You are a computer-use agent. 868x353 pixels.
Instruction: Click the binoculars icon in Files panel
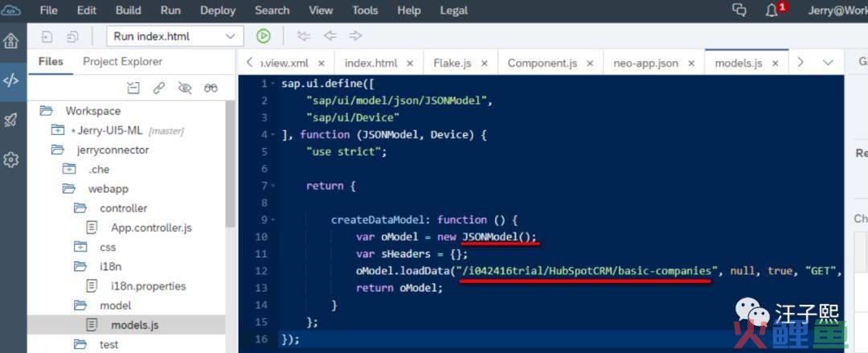[x=211, y=88]
